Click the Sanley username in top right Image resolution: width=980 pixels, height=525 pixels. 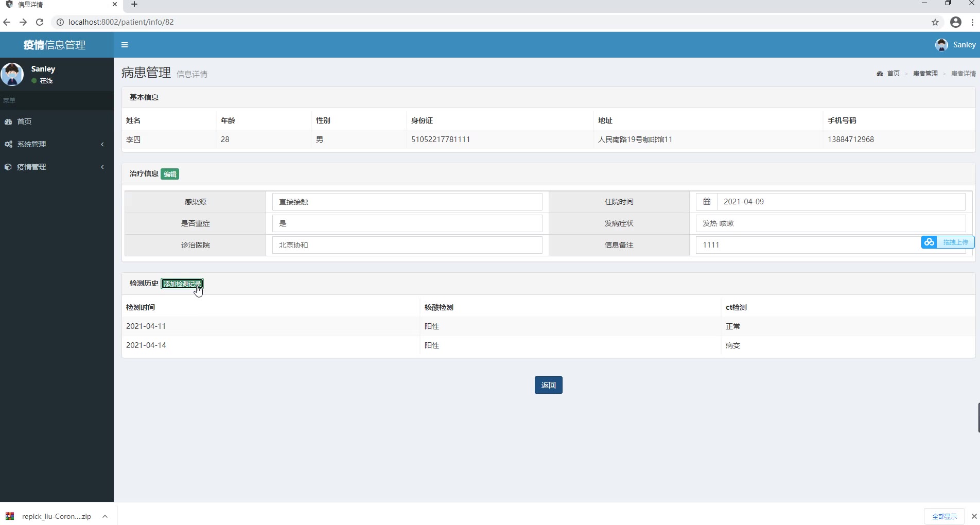tap(964, 45)
